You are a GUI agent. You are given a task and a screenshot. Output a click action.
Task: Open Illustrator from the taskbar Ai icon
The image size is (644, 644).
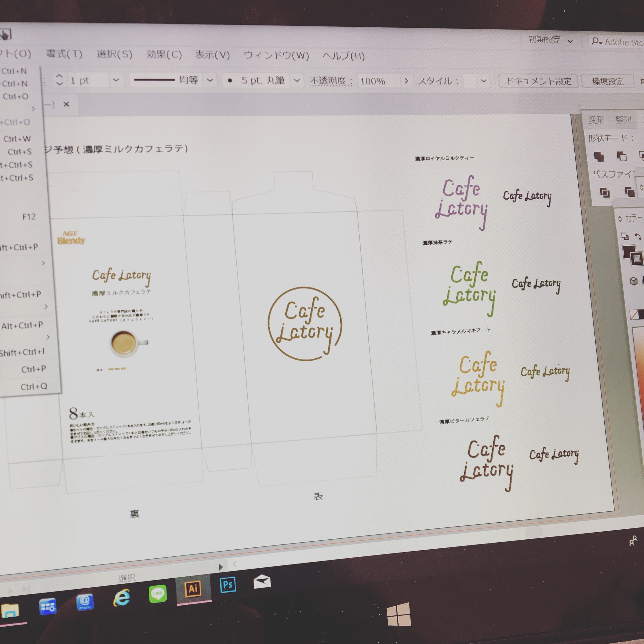pyautogui.click(x=193, y=589)
